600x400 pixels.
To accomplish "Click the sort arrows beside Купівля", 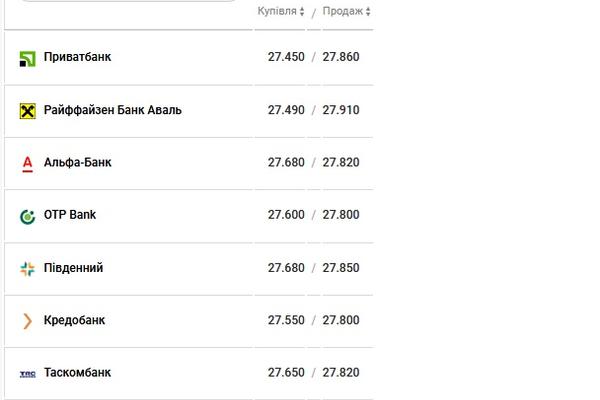I will (x=302, y=11).
